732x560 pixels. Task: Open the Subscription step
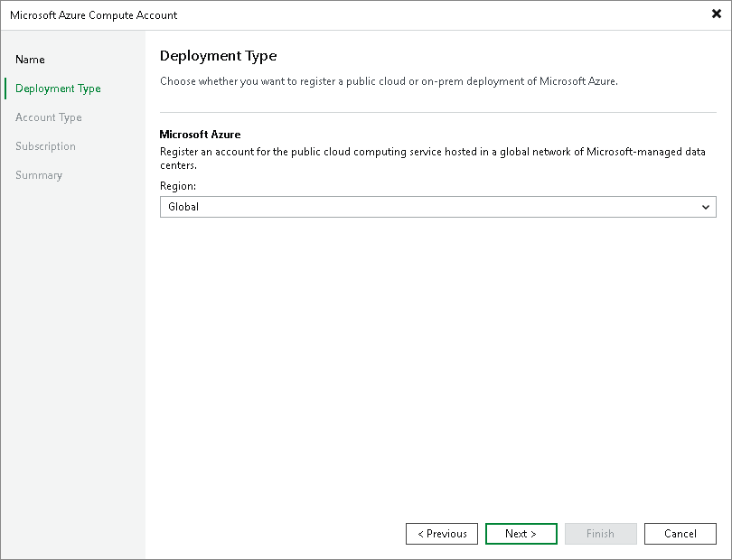click(45, 146)
